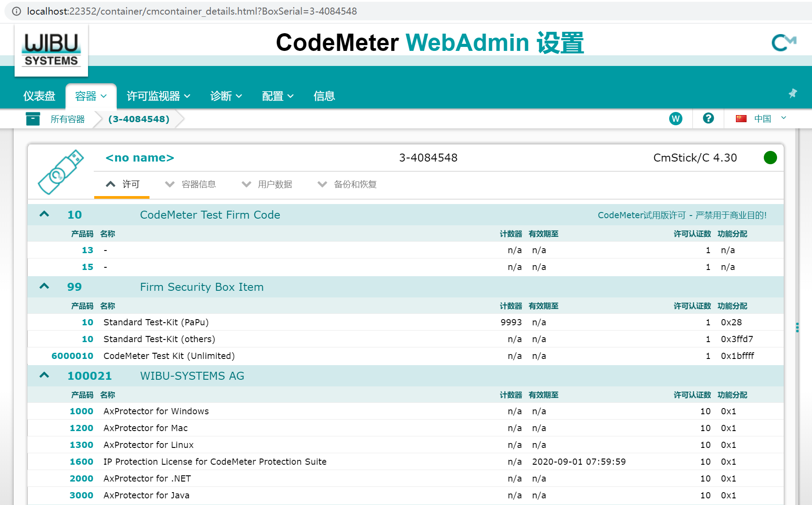Click the three-dot handle on right edge
This screenshot has width=812, height=505.
pyautogui.click(x=797, y=328)
